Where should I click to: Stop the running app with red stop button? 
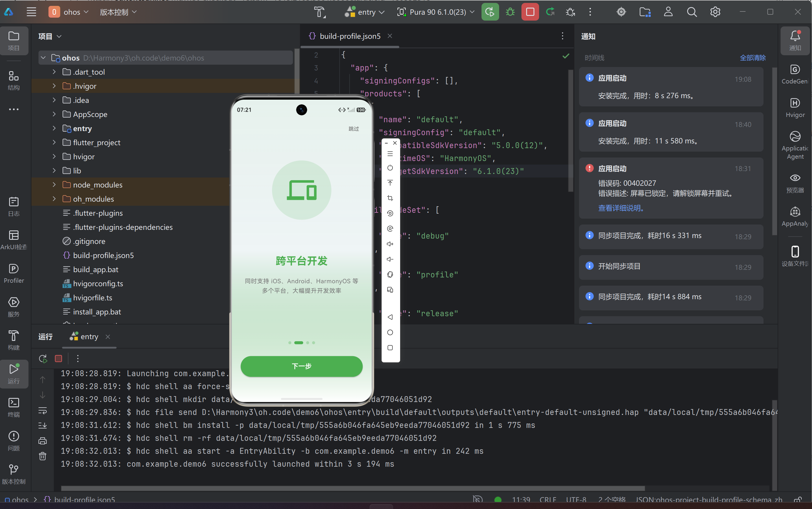[x=530, y=12]
